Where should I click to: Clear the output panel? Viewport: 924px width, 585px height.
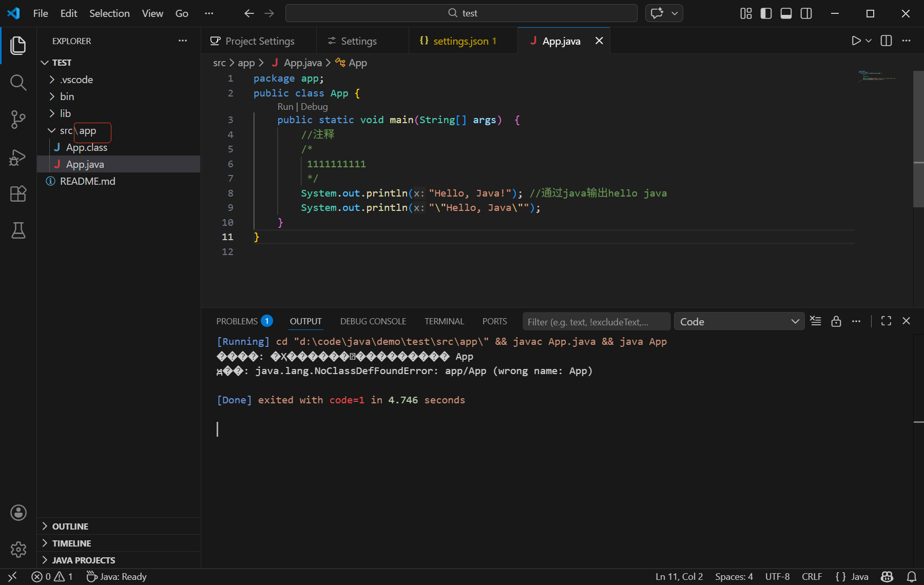(816, 321)
